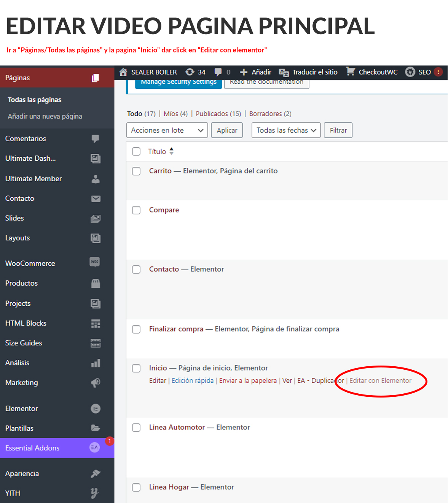Screen dimensions: 448x503
Task: Show the Publicados (15) pages filter
Action: pos(218,114)
